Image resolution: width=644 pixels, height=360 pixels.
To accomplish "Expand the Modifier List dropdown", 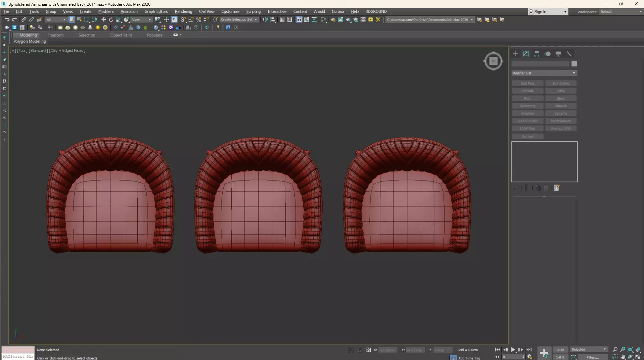I will [544, 73].
